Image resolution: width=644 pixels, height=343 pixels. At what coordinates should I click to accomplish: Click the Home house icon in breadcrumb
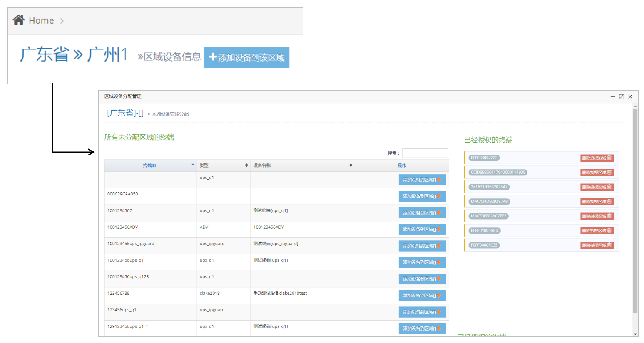tap(18, 20)
